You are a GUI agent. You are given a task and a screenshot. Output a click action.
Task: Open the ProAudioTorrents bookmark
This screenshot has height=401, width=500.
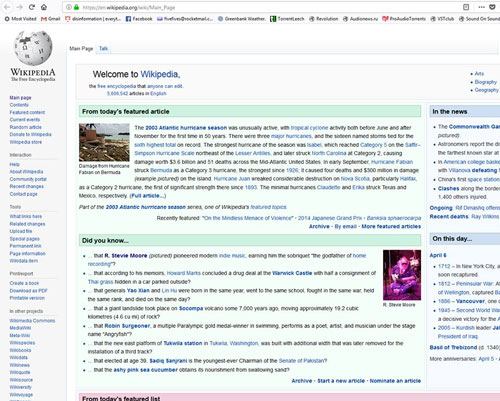[404, 19]
